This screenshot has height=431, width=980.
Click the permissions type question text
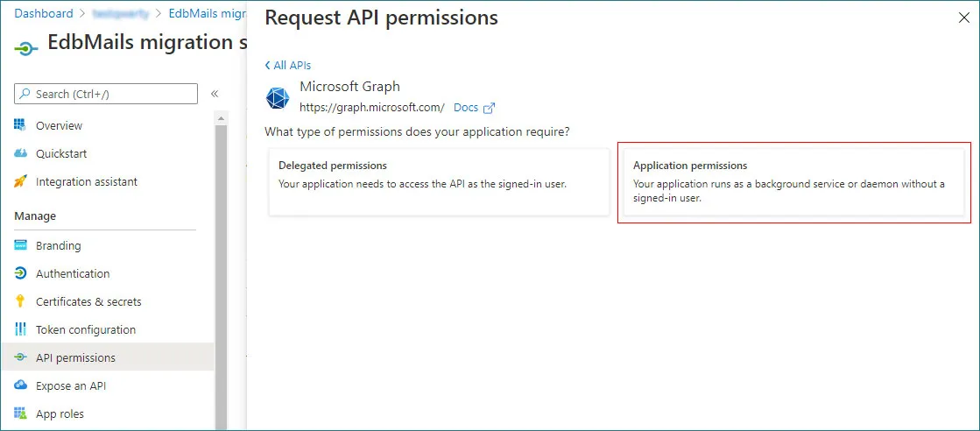(x=417, y=132)
